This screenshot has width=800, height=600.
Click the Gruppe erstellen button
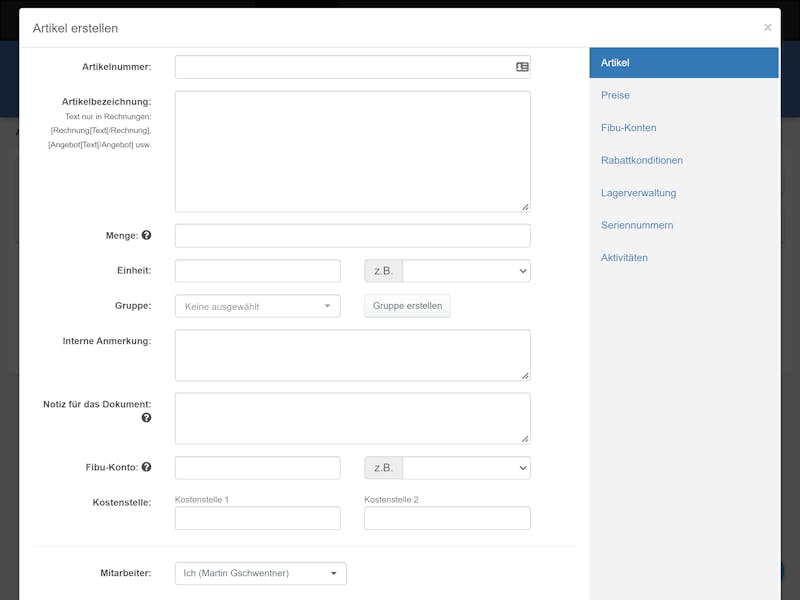tap(407, 306)
